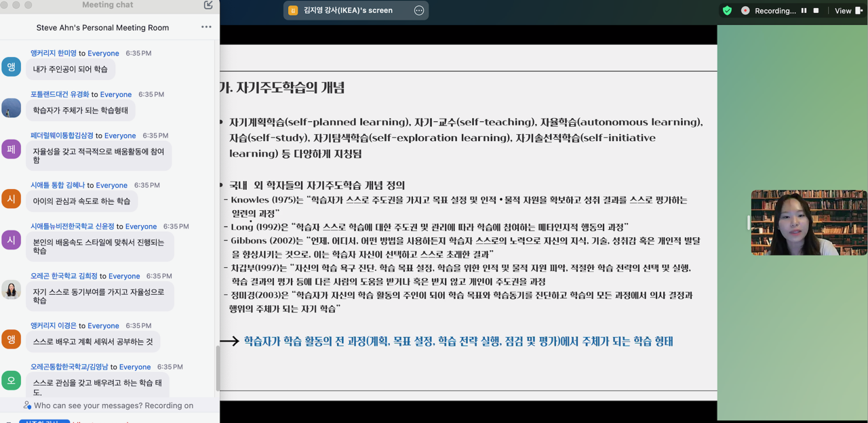Pop out the Meeting chat window
868x423 pixels.
pos(208,5)
